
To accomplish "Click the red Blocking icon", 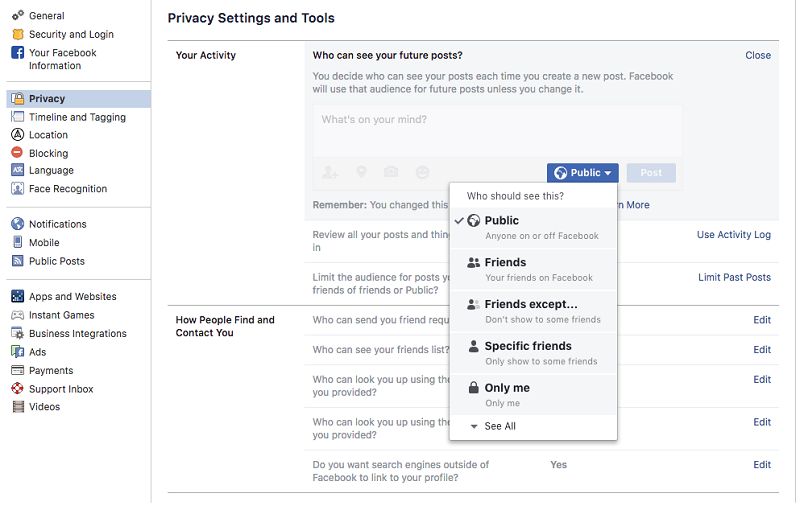I will pos(17,152).
